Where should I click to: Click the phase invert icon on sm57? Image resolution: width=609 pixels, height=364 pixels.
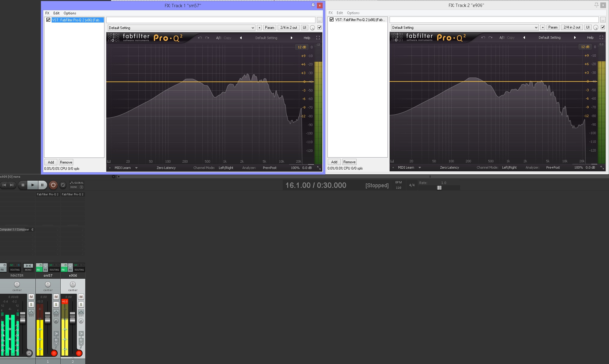click(x=56, y=321)
